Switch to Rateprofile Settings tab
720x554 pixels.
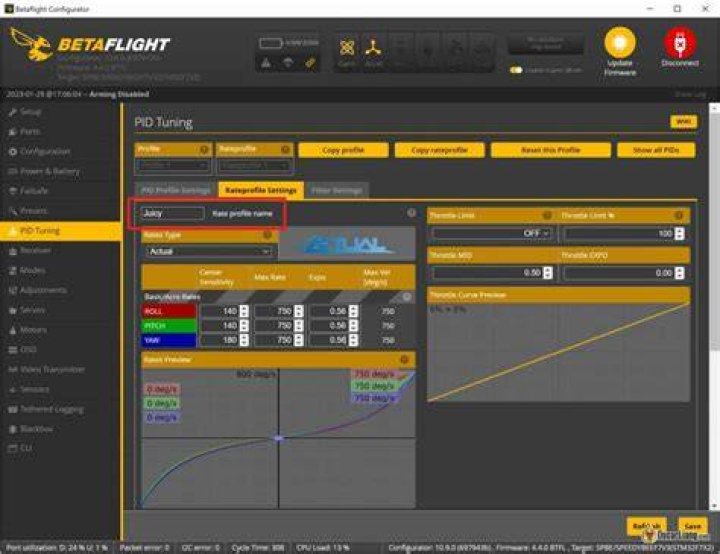[x=261, y=190]
